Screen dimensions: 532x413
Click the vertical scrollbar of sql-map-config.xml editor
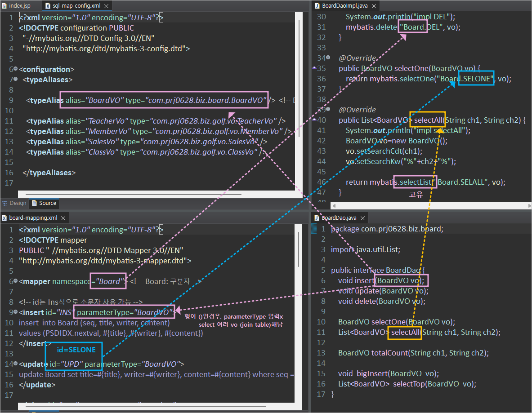299,78
